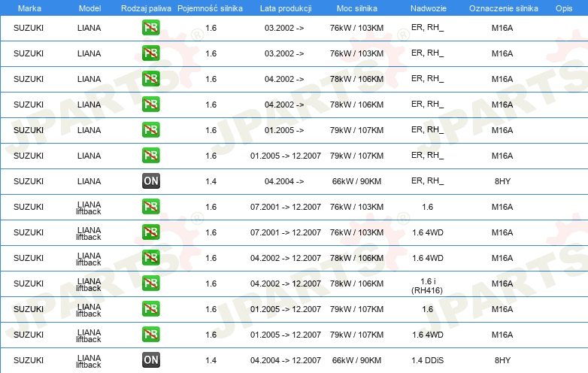The width and height of the screenshot is (588, 373).
Task: Click the Marka column header
Action: (x=29, y=8)
